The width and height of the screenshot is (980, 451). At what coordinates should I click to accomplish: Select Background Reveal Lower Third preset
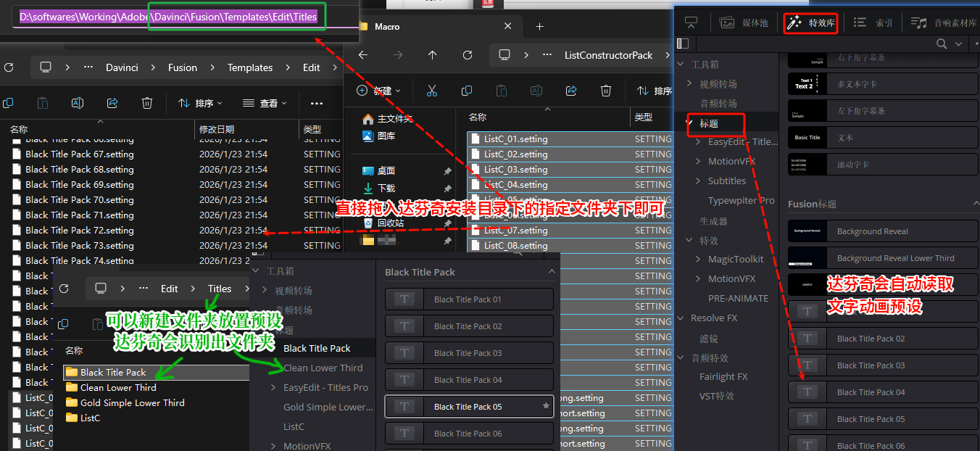click(x=883, y=258)
